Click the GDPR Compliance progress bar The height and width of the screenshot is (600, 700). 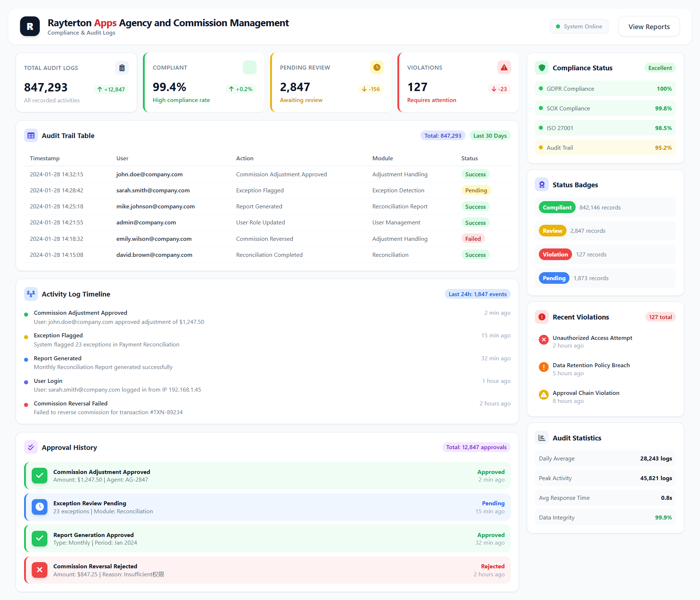point(605,89)
